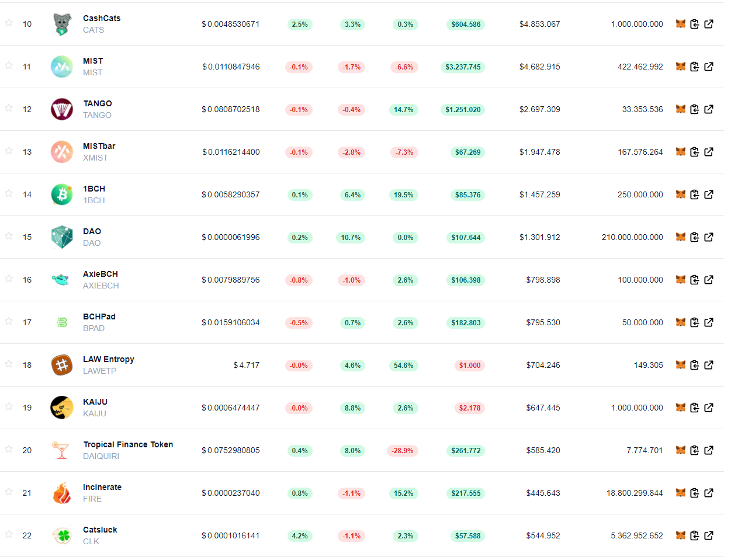The image size is (731, 560).
Task: Open Catsluck external link icon
Action: tap(709, 535)
